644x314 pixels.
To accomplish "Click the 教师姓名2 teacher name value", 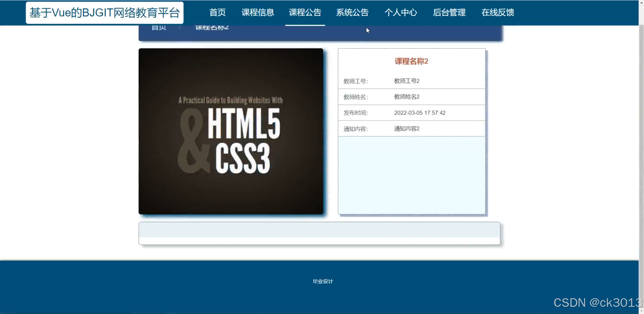I will click(407, 96).
